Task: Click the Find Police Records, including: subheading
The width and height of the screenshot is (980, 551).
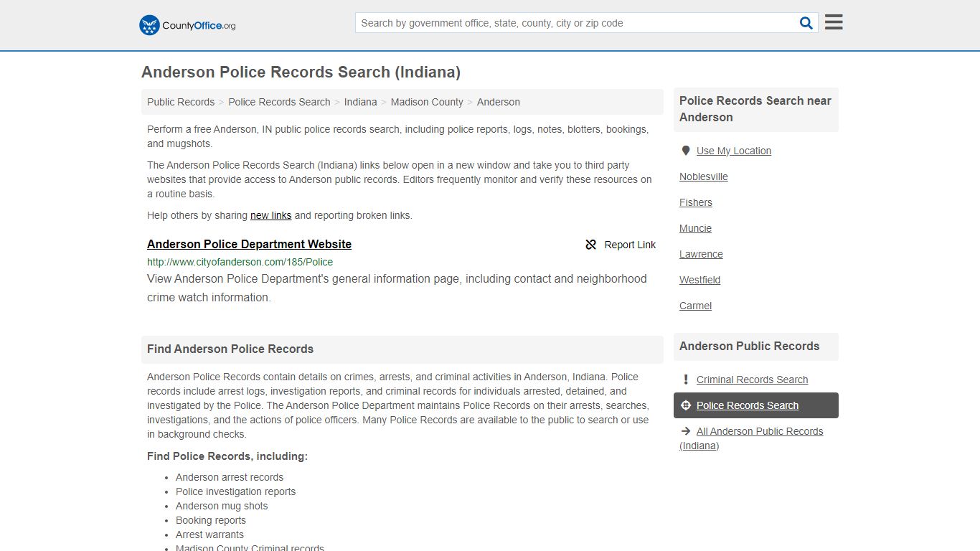Action: pyautogui.click(x=227, y=456)
